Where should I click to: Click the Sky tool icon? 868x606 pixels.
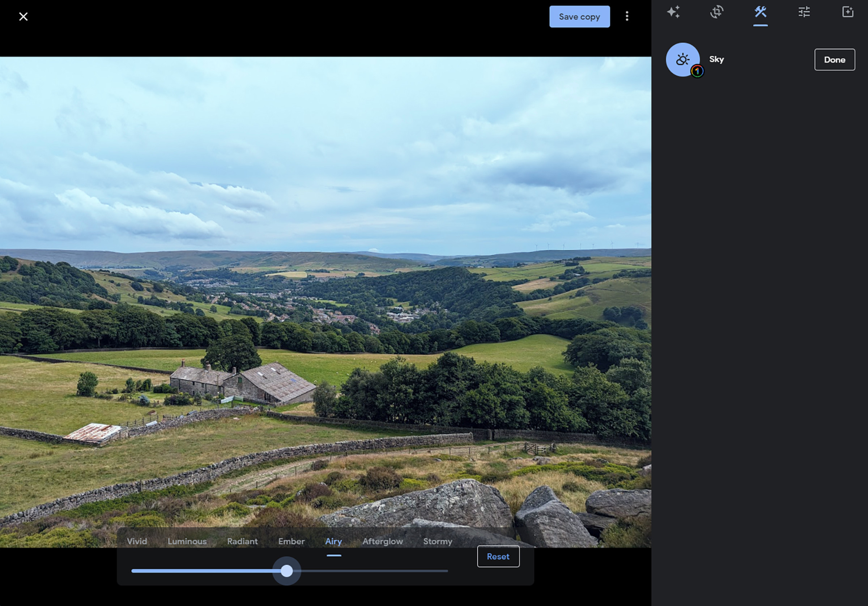[x=682, y=60]
